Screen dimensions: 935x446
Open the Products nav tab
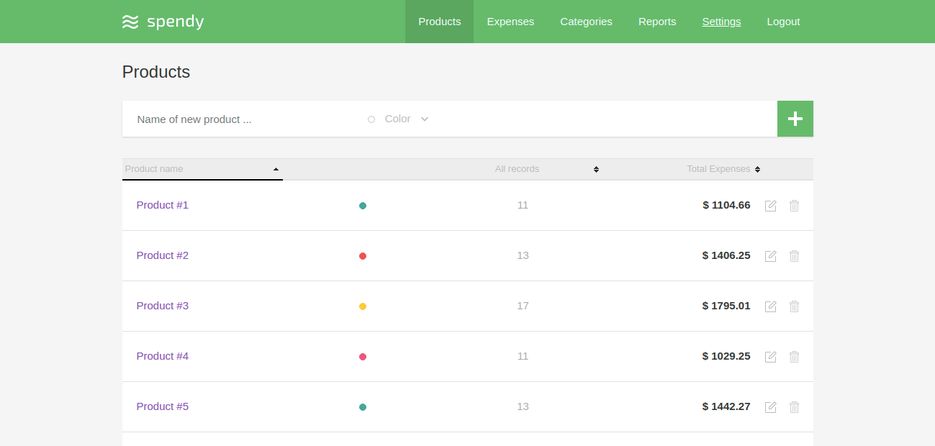439,21
